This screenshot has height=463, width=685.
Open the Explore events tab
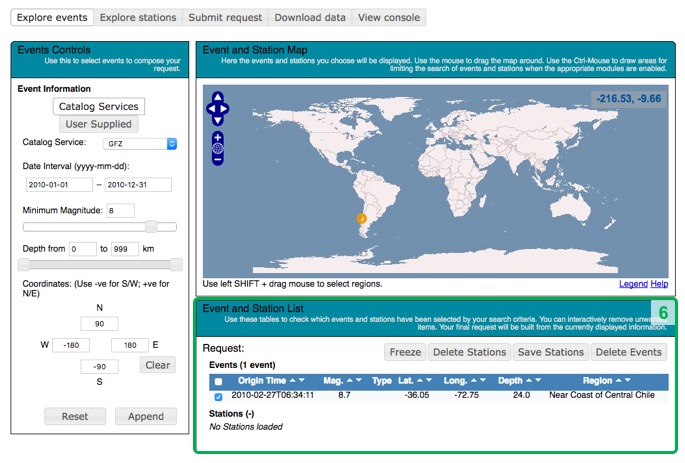coord(52,17)
